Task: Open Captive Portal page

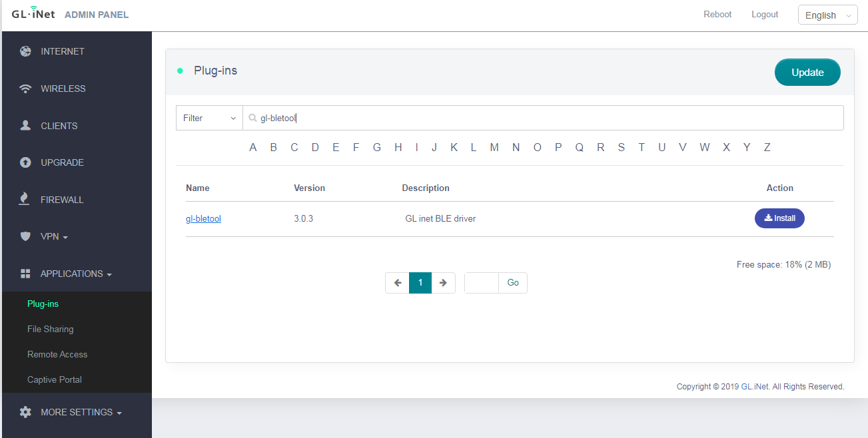Action: click(55, 379)
